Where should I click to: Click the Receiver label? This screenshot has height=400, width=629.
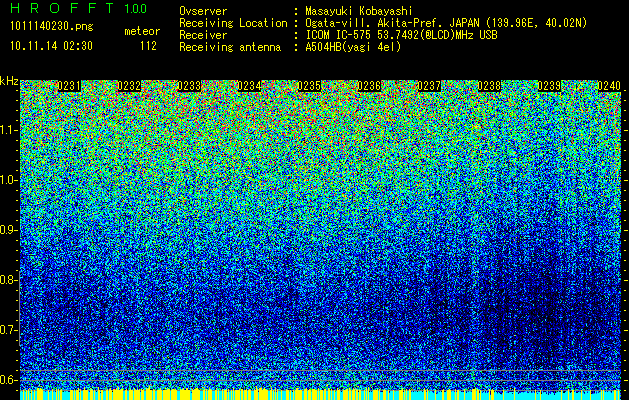point(203,35)
